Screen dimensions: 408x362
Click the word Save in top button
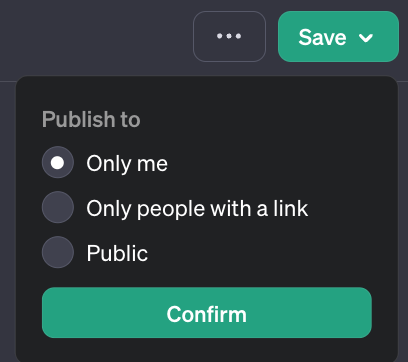pos(322,37)
